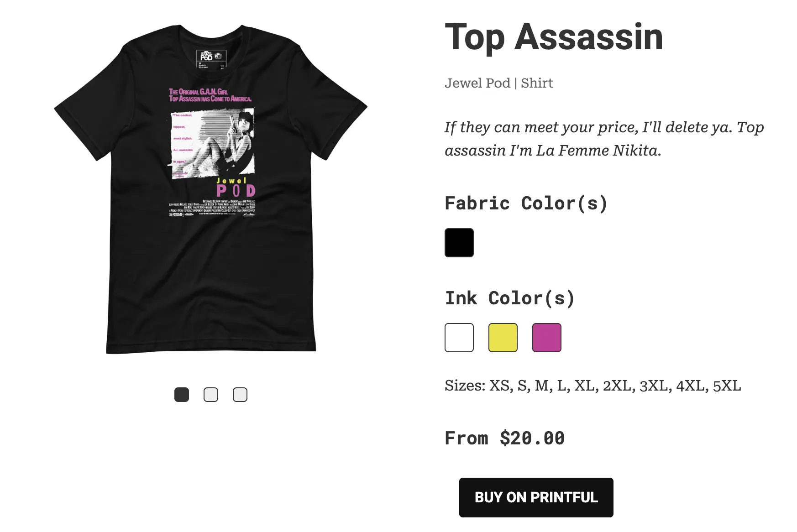Click the neck label inside shirt collar
This screenshot has width=797, height=532.
coord(211,59)
